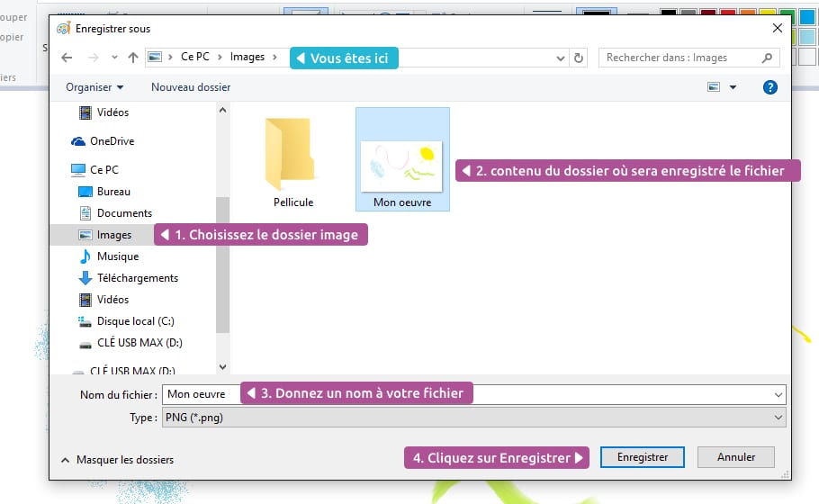Refresh the Images folder view

[579, 58]
